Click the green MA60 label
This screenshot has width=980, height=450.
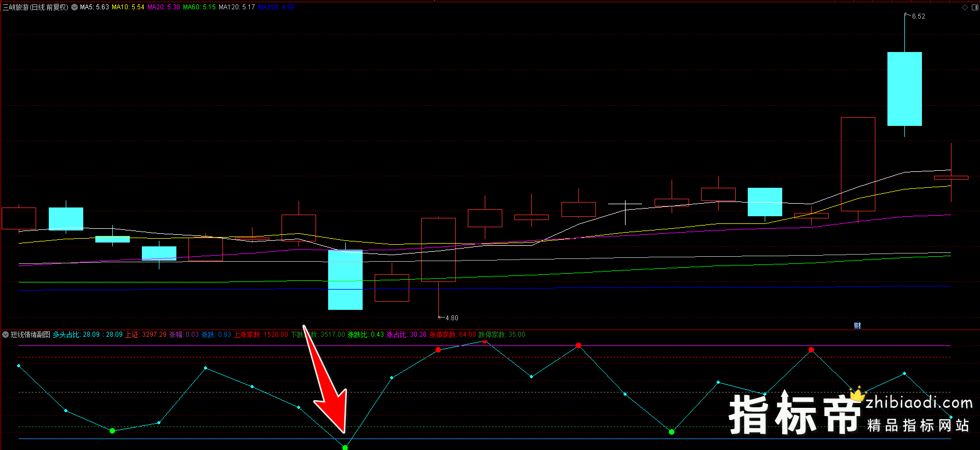(199, 7)
